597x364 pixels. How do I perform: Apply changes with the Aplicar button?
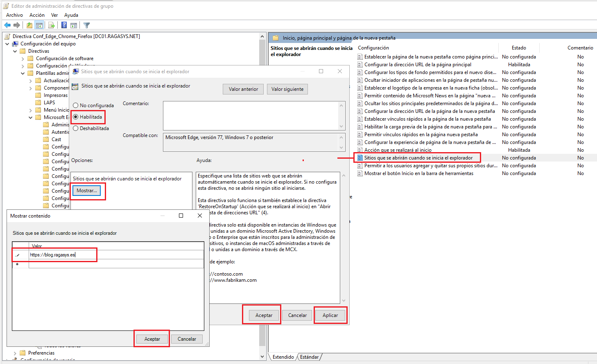pos(330,315)
